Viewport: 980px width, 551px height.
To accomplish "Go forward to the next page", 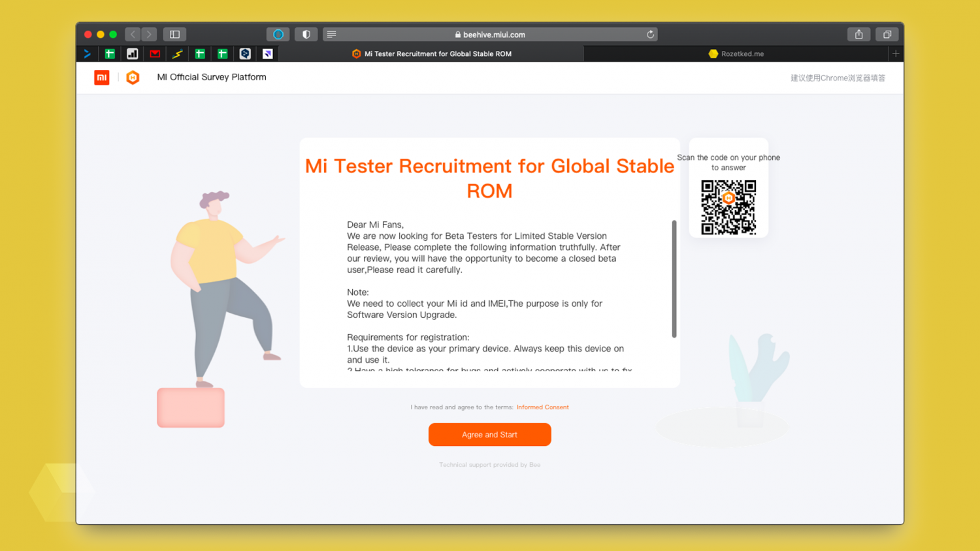I will [x=150, y=34].
